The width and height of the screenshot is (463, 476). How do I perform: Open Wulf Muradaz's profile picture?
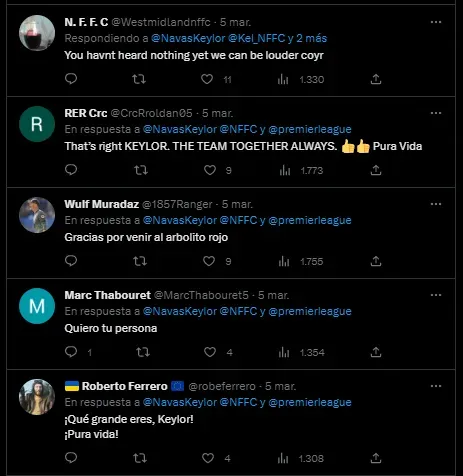37,215
